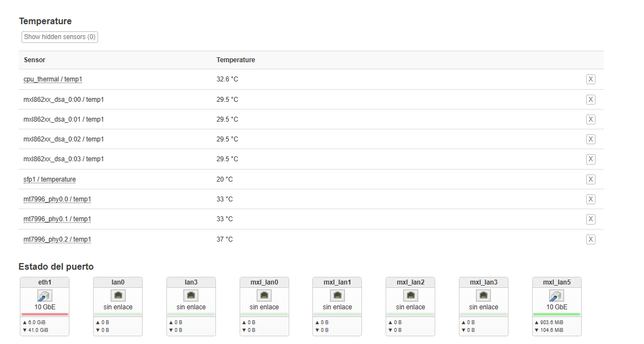The height and width of the screenshot is (344, 644).
Task: Click the cpu_thermal / temp1 sensor name
Action: click(x=53, y=79)
